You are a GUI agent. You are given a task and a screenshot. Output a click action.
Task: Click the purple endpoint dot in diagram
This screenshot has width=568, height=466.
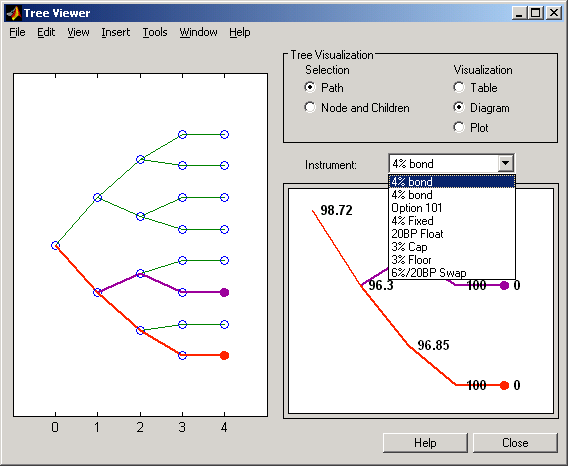504,286
